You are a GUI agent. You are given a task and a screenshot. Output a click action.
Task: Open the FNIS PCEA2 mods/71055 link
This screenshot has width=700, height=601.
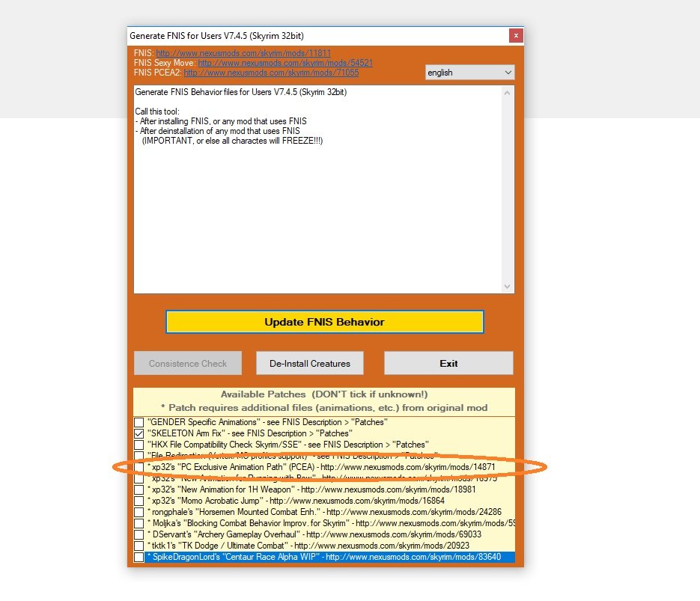pyautogui.click(x=271, y=73)
